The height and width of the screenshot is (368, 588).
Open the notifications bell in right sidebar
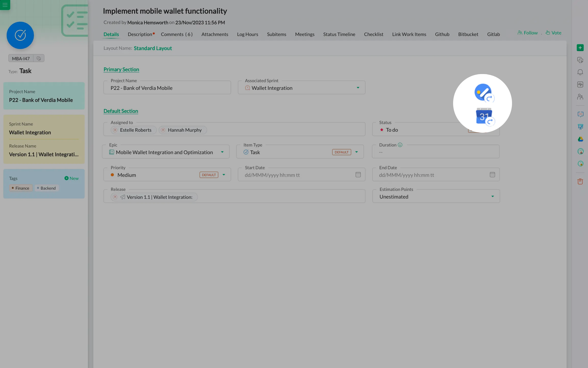point(580,72)
